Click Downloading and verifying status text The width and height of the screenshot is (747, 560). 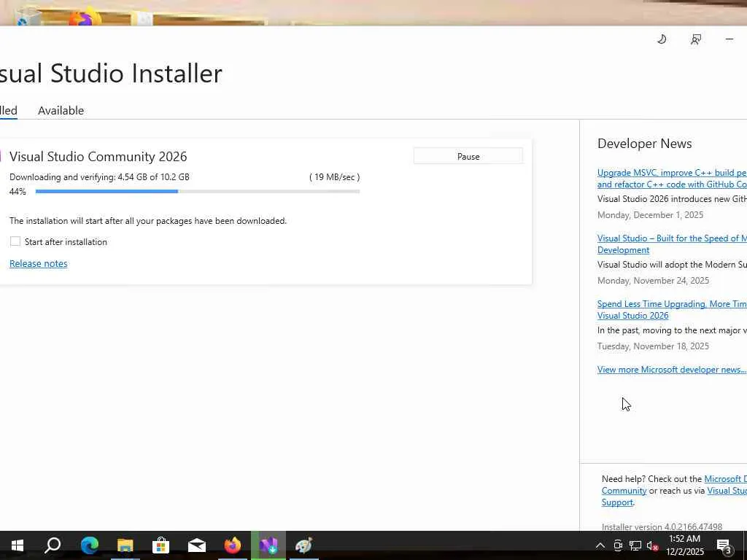tap(99, 177)
